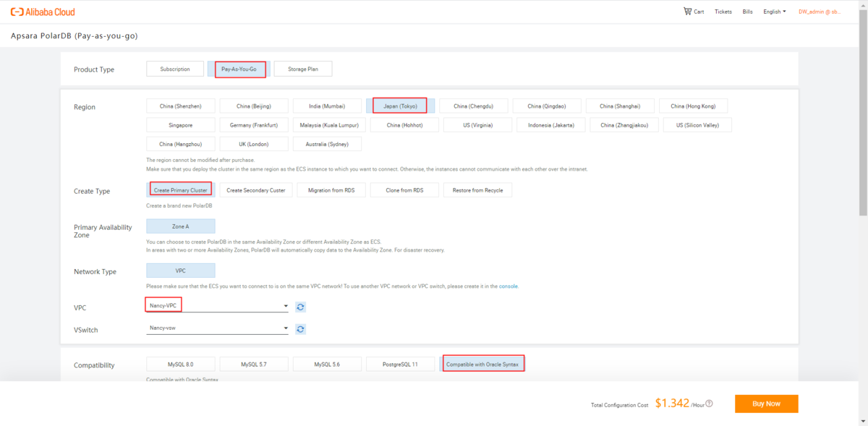Image resolution: width=868 pixels, height=426 pixels.
Task: Click the cost help question mark icon
Action: 709,404
